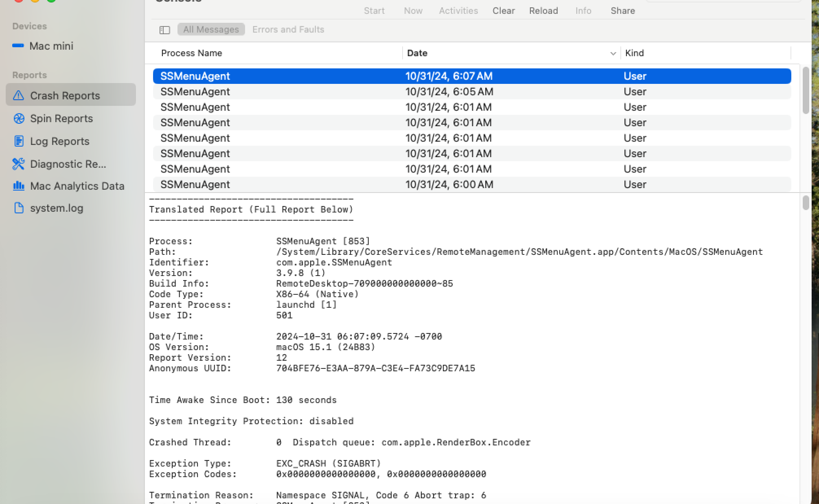The image size is (819, 504).
Task: Click the EXC_CRASH (SIGABRT) exception type
Action: click(328, 463)
